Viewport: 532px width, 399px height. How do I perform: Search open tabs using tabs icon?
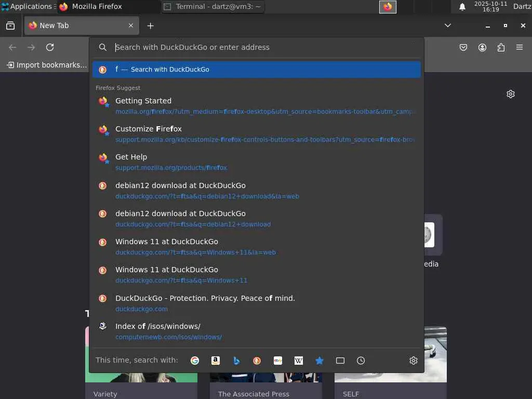point(340,361)
